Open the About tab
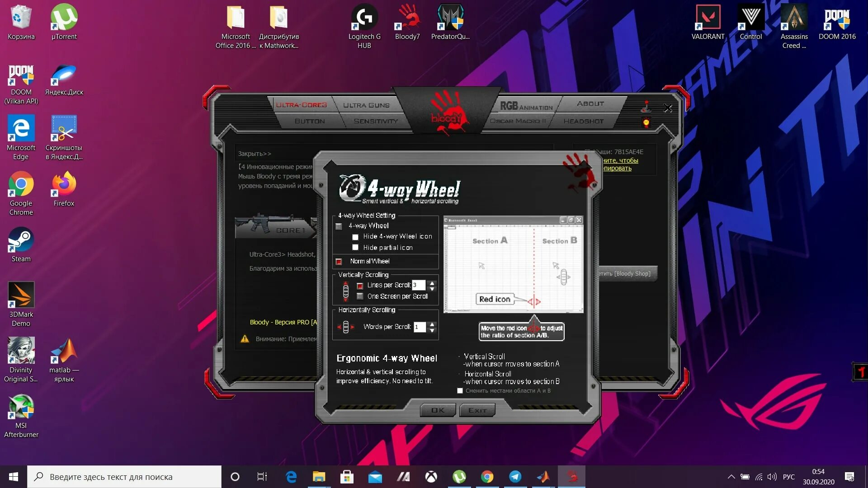The height and width of the screenshot is (488, 868). 590,104
